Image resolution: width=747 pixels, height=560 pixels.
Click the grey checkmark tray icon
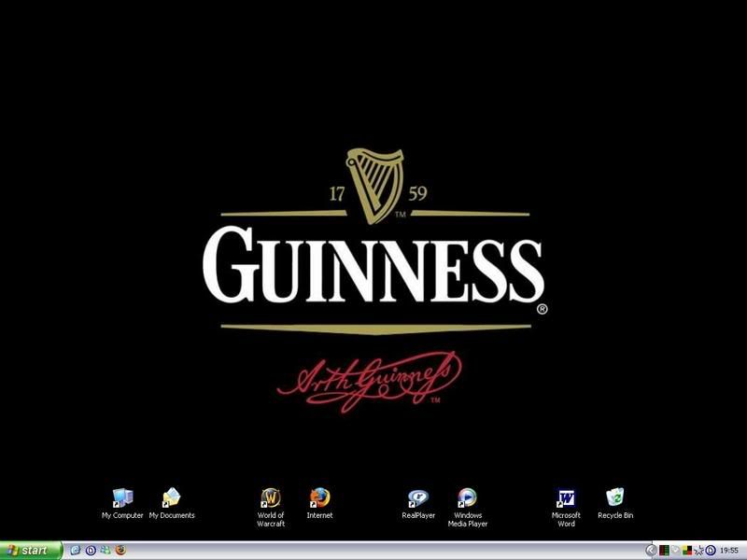click(x=675, y=551)
